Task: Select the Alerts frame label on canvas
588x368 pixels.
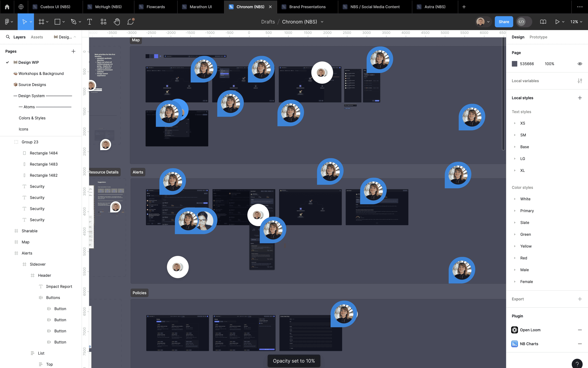Action: click(138, 172)
